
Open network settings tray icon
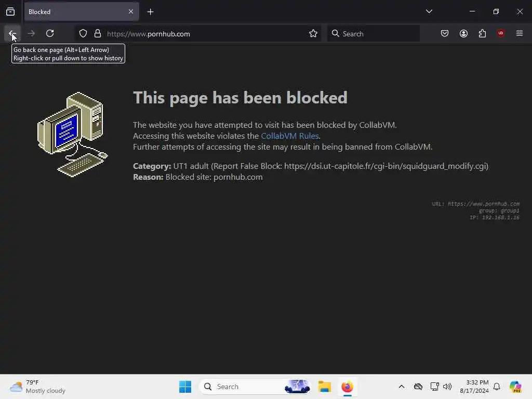click(435, 387)
